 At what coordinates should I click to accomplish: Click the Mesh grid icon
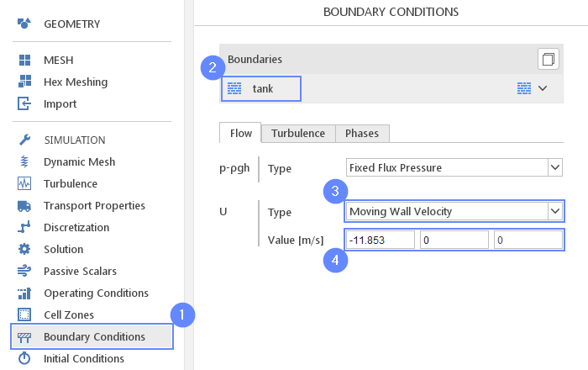click(x=24, y=60)
